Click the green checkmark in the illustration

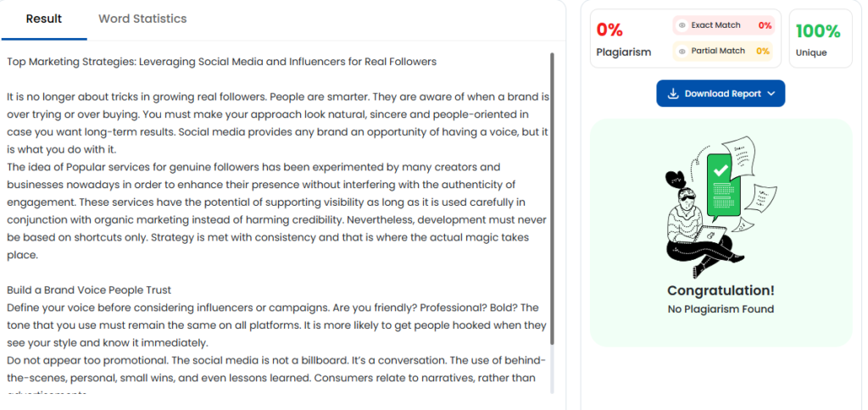click(x=721, y=169)
